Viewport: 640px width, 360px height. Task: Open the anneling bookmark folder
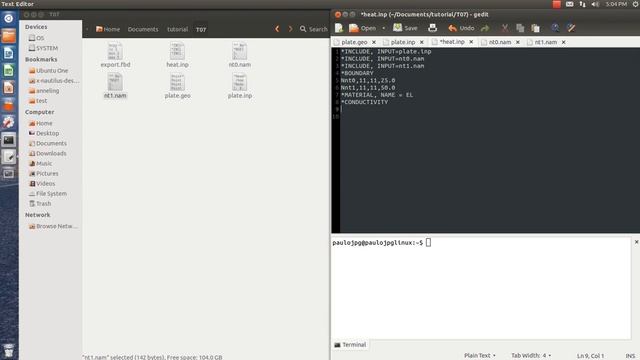pos(44,91)
